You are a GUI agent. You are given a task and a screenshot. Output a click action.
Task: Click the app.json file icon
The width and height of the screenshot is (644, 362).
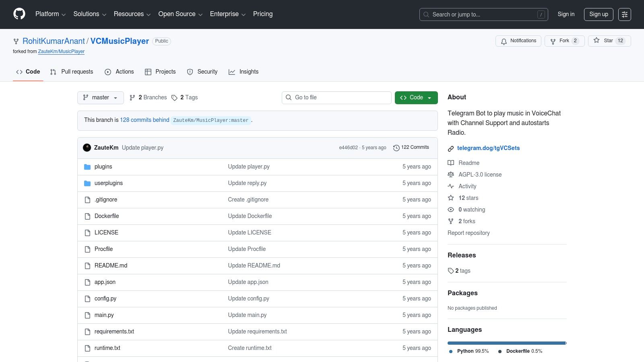coord(87,282)
